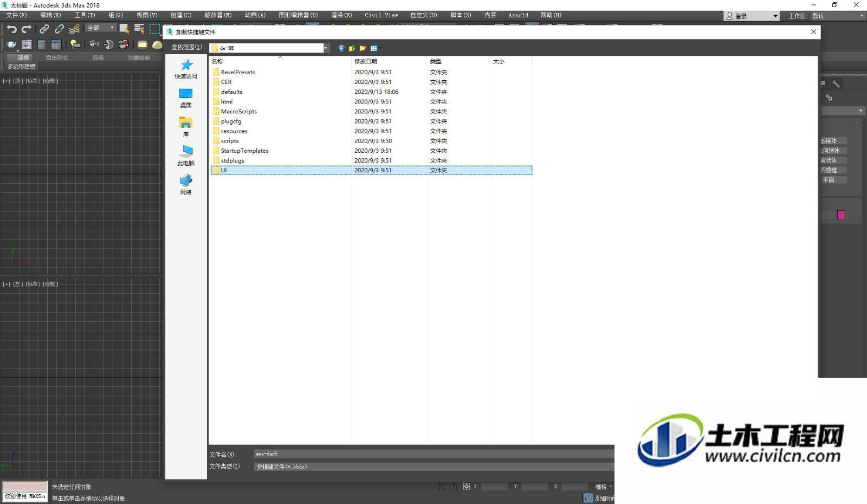
Task: Click the 平面 primitive button
Action: tap(833, 180)
